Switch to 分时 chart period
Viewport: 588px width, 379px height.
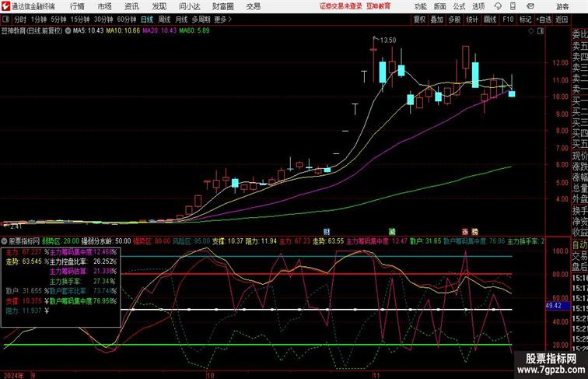(20, 19)
